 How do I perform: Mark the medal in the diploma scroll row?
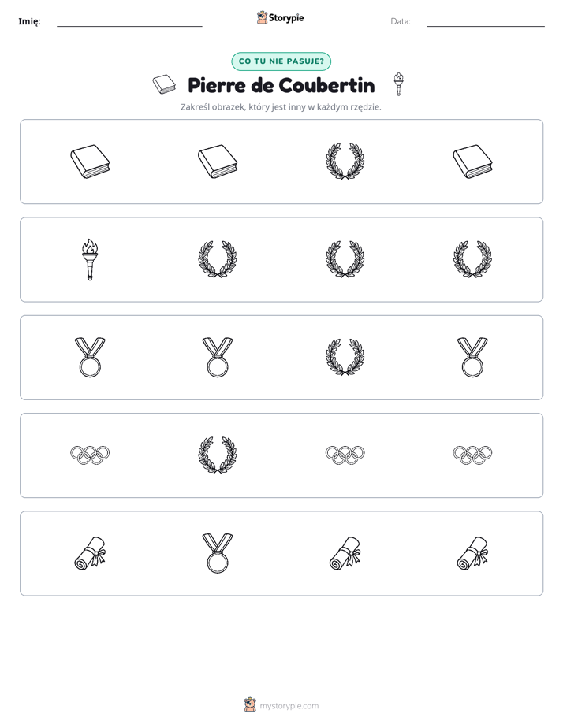(x=218, y=553)
